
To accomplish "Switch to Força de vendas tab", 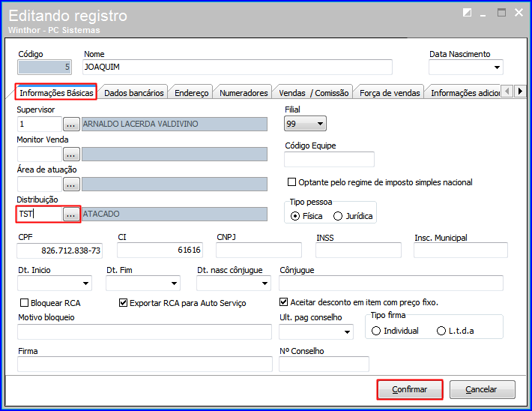I will (390, 93).
